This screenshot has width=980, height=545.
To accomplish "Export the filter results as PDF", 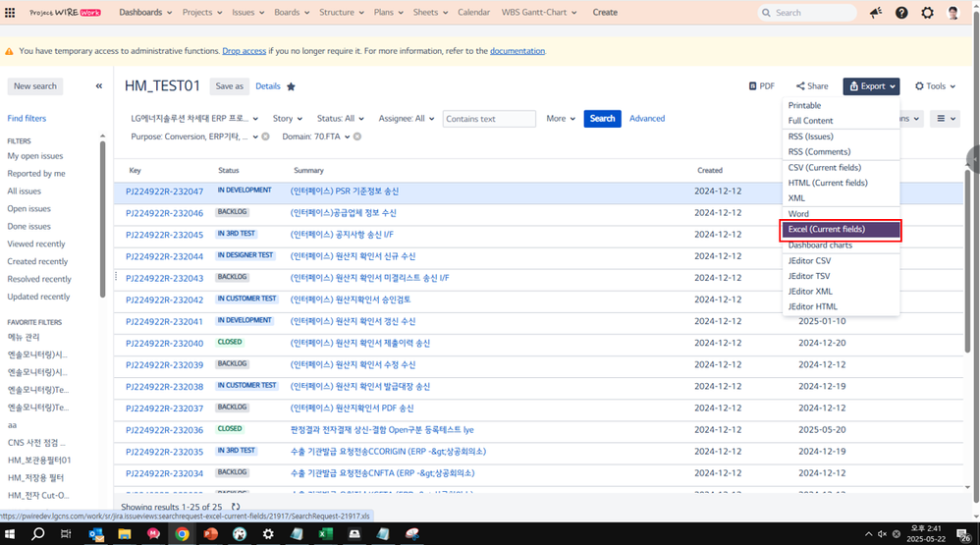I will point(762,86).
